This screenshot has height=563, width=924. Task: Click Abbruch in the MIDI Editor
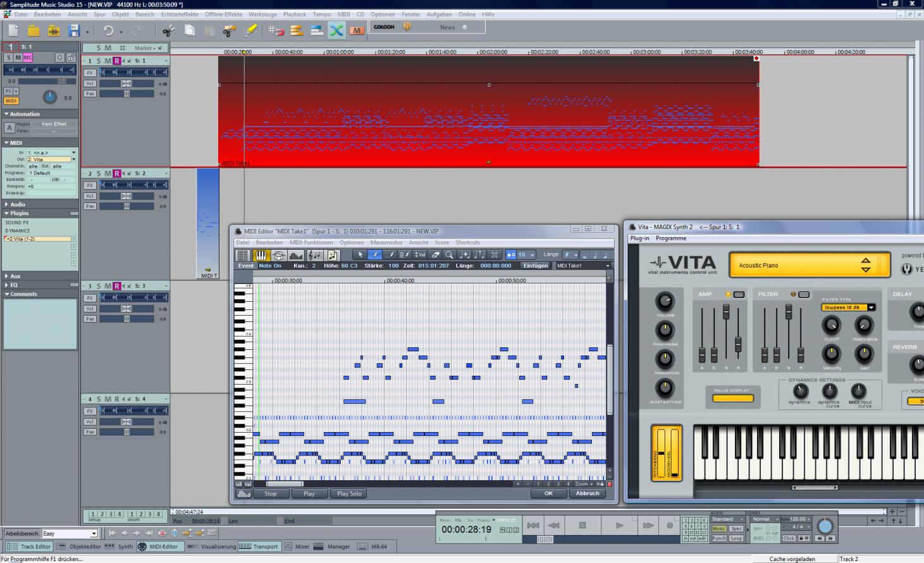[x=588, y=493]
